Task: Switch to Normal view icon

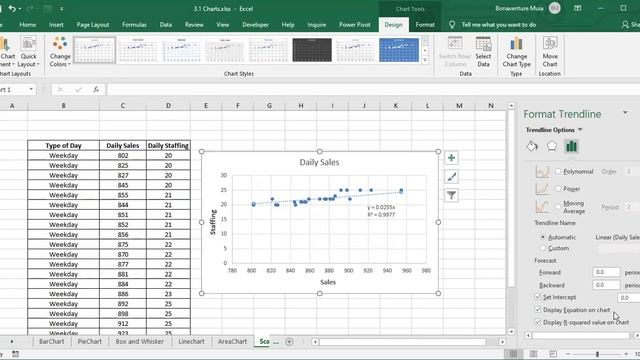Action: pos(513,353)
